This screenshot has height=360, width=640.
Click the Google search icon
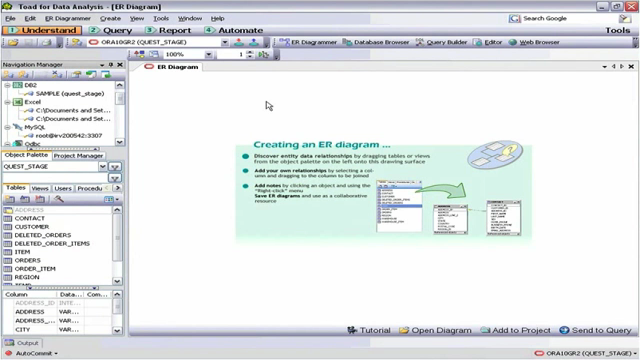(x=514, y=18)
